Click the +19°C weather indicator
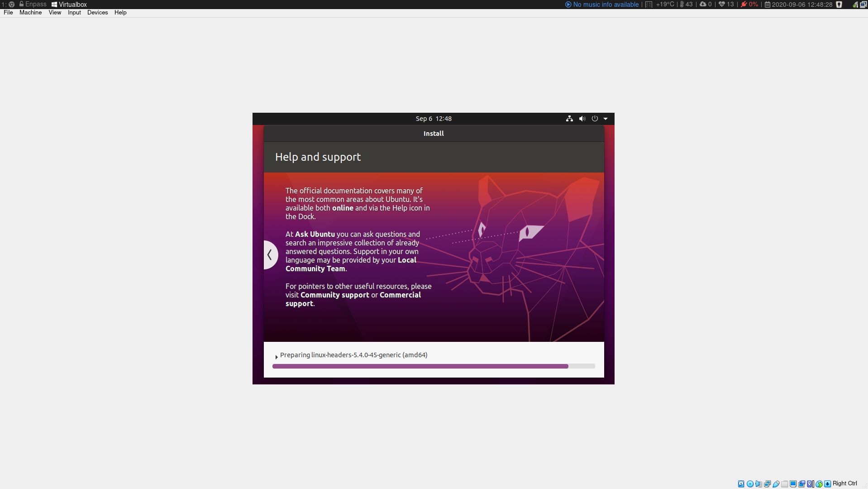This screenshot has width=868, height=489. 663,5
